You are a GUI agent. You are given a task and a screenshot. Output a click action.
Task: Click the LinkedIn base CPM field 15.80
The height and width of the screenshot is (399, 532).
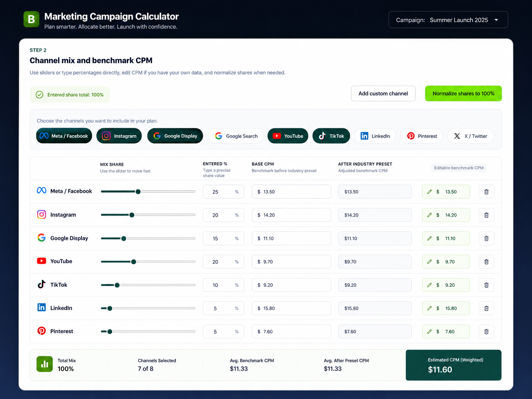click(x=291, y=308)
